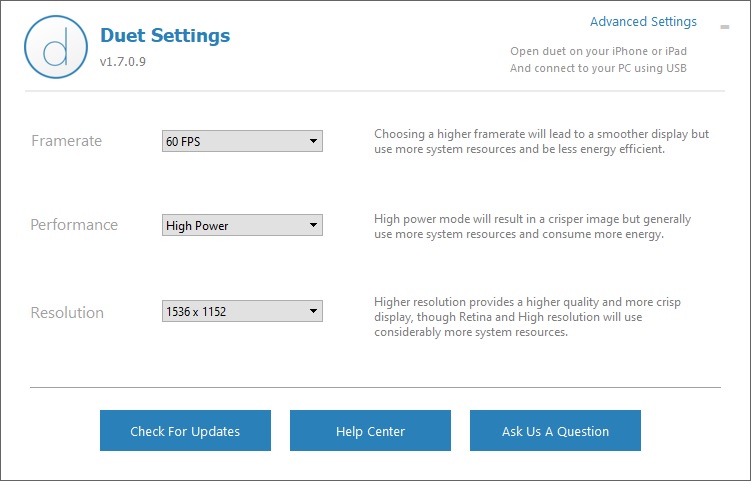This screenshot has height=481, width=751.
Task: Expand the Framerate dropdown showing 60 FPS
Action: pos(242,142)
